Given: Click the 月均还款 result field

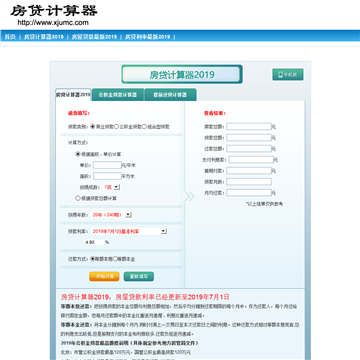Looking at the screenshot, I should point(249,193).
